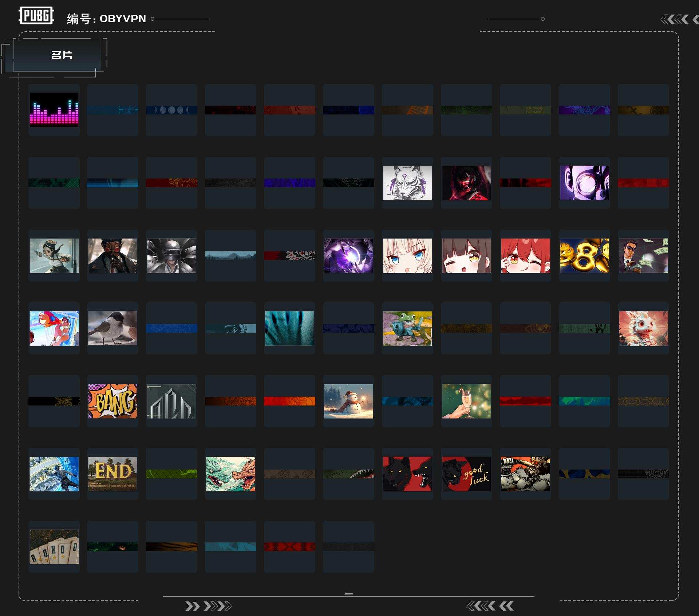Choose the mountain landscape strip nameplate
Image resolution: width=699 pixels, height=616 pixels.
click(x=230, y=255)
